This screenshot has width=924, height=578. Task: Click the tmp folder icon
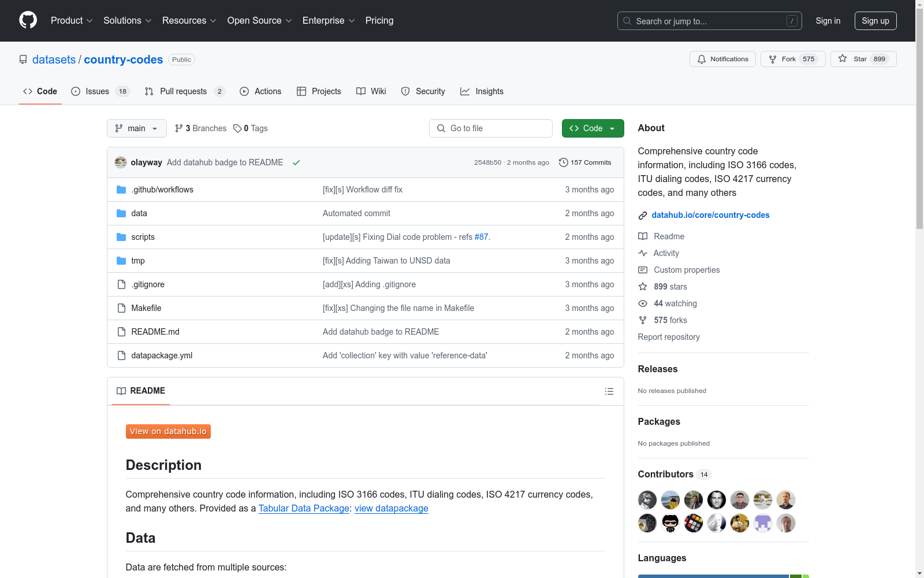click(121, 261)
